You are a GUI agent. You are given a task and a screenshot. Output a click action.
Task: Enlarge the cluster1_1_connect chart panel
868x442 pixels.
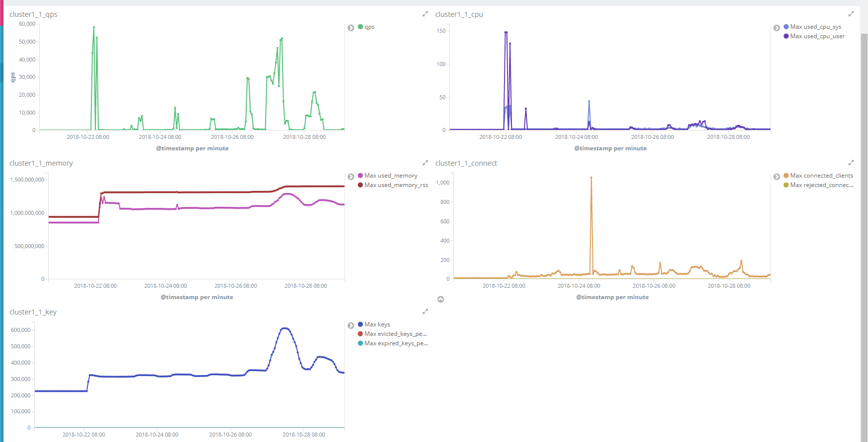pos(851,163)
